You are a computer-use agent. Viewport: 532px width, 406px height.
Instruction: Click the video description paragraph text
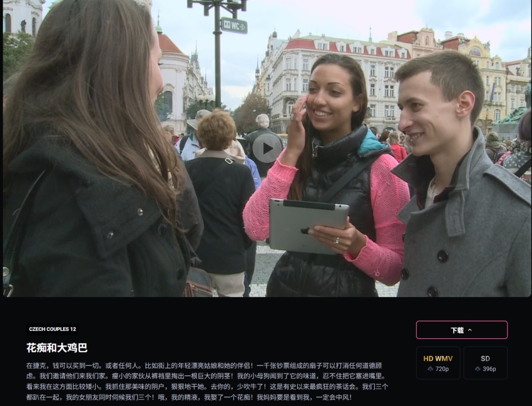coord(207,381)
